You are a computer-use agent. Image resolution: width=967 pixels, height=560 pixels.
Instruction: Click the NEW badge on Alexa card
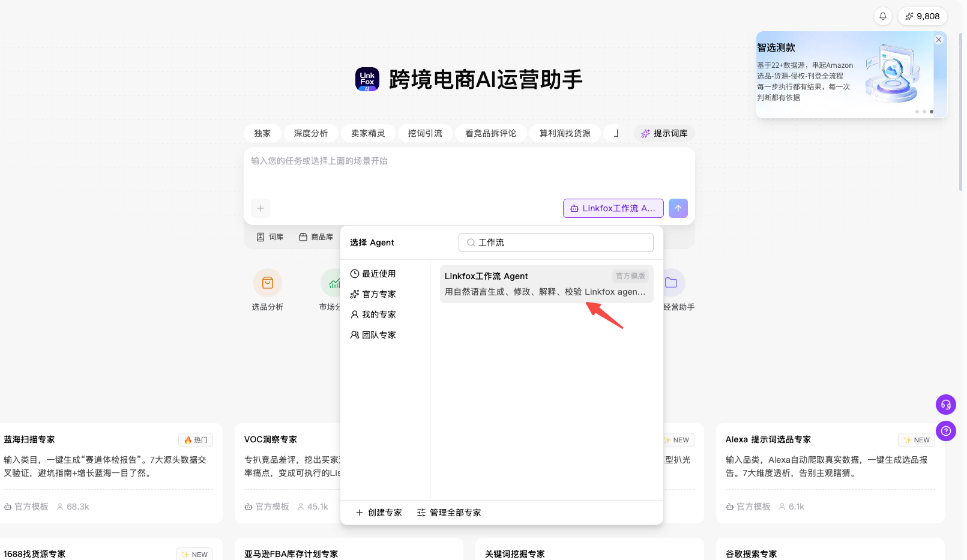click(x=917, y=440)
